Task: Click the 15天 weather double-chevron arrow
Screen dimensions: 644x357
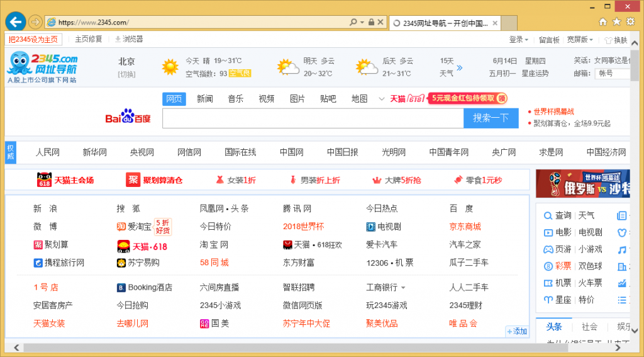Action: click(x=459, y=67)
